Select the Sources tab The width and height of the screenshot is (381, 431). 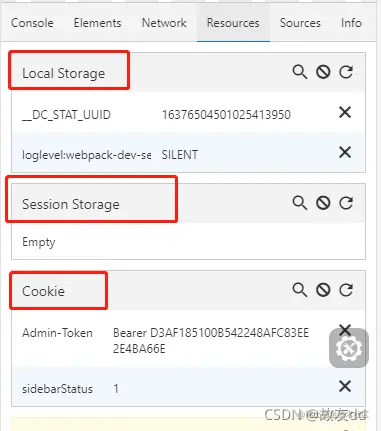coord(300,23)
